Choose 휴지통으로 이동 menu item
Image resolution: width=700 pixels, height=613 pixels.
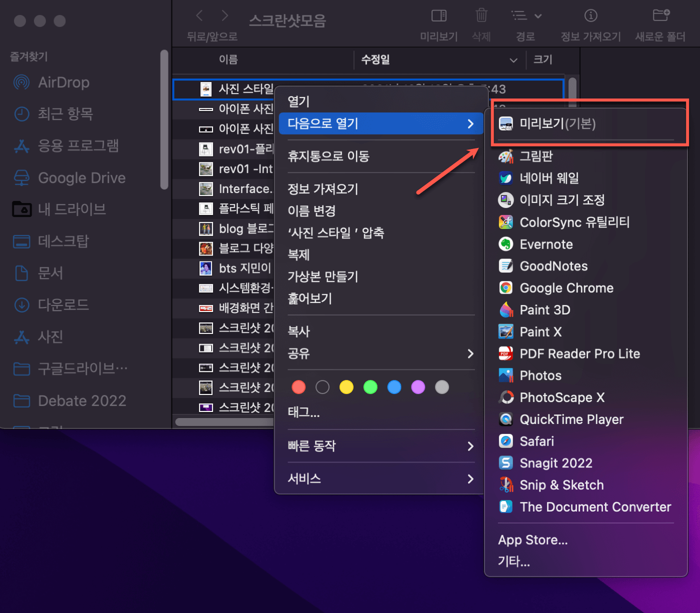pos(381,156)
